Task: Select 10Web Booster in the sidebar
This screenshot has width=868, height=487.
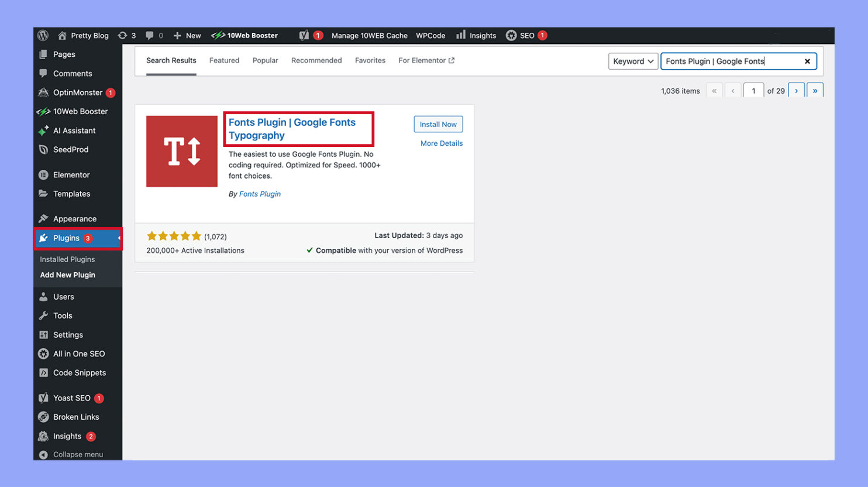Action: pyautogui.click(x=76, y=111)
